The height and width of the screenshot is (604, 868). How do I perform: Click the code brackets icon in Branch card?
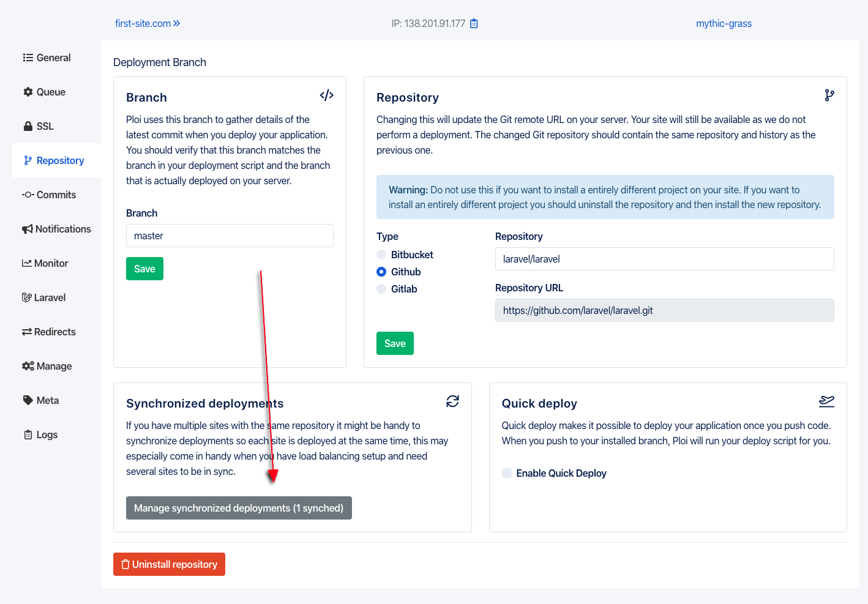(x=327, y=95)
